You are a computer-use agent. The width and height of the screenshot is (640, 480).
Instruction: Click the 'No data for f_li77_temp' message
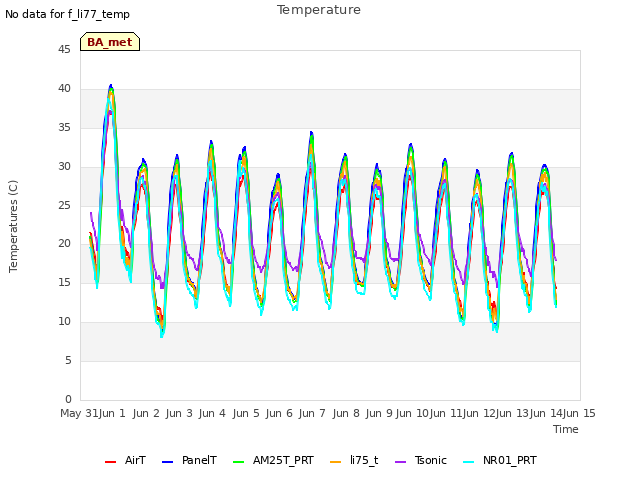[x=67, y=14]
